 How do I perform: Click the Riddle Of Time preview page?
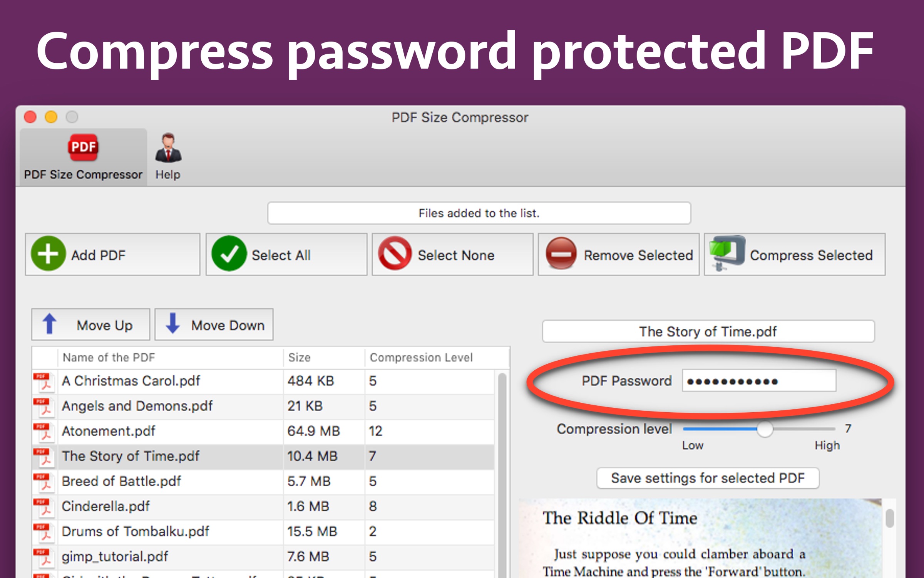(x=701, y=539)
